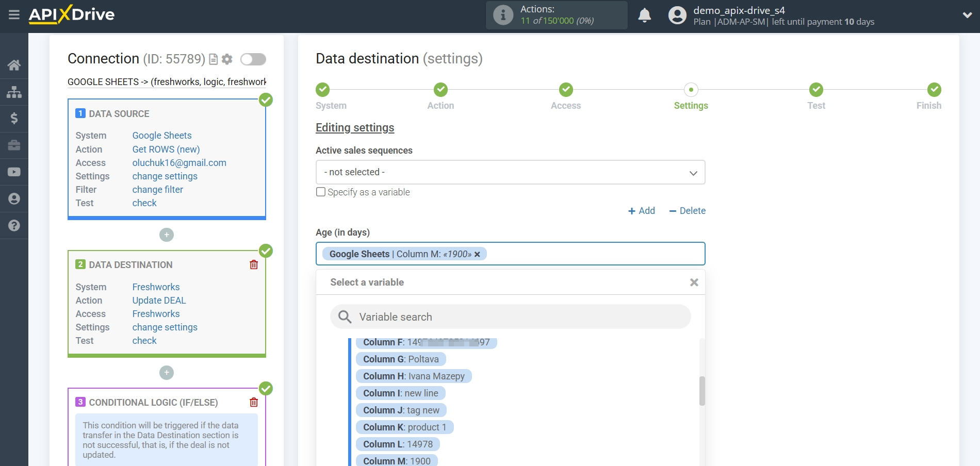Image resolution: width=980 pixels, height=466 pixels.
Task: Open Google Sheets system link
Action: (x=162, y=136)
